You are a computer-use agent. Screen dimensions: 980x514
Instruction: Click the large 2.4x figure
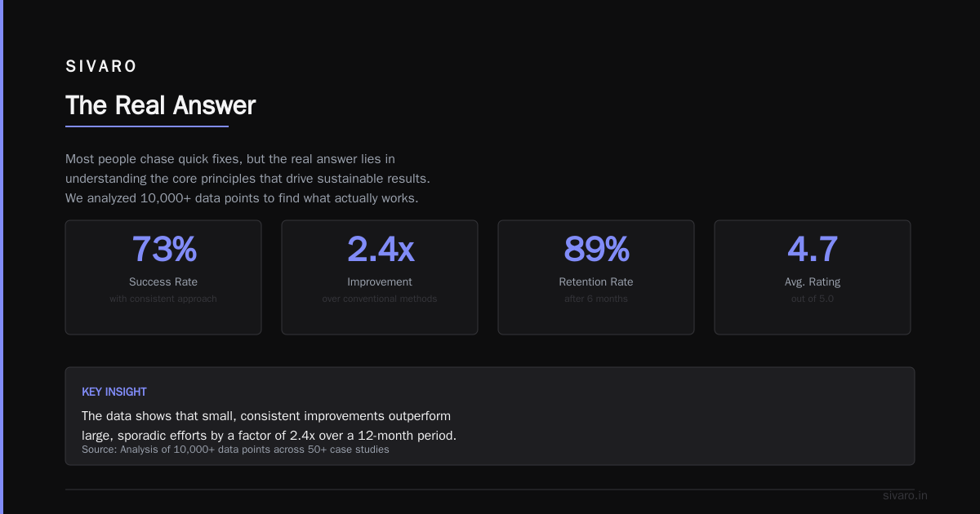point(380,249)
